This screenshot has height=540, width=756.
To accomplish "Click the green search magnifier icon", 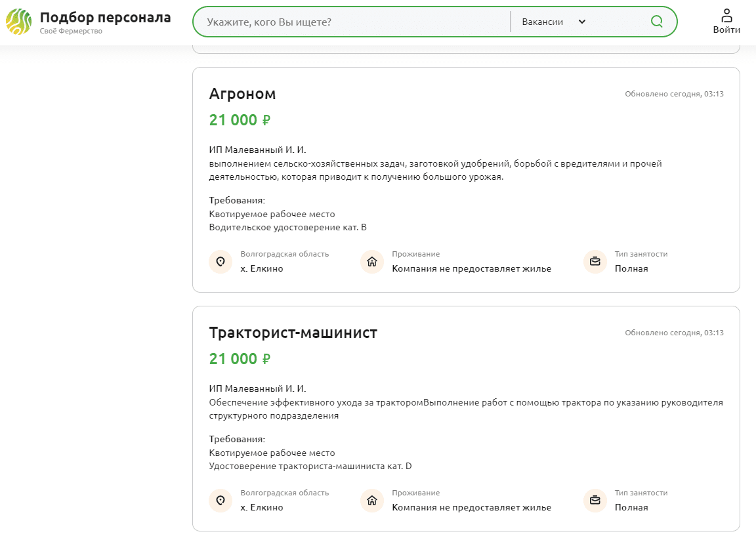I will tap(656, 22).
